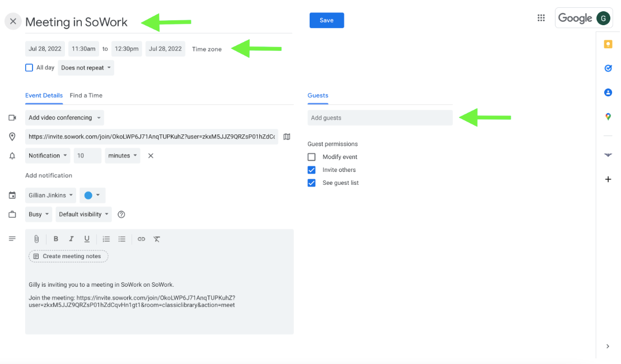Open the Google account avatar G

point(603,18)
